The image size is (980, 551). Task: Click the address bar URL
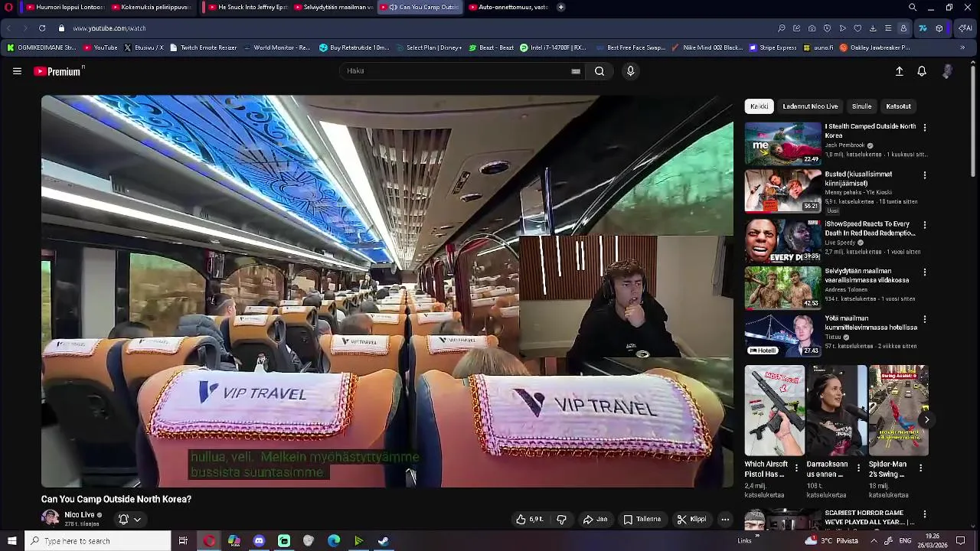109,28
